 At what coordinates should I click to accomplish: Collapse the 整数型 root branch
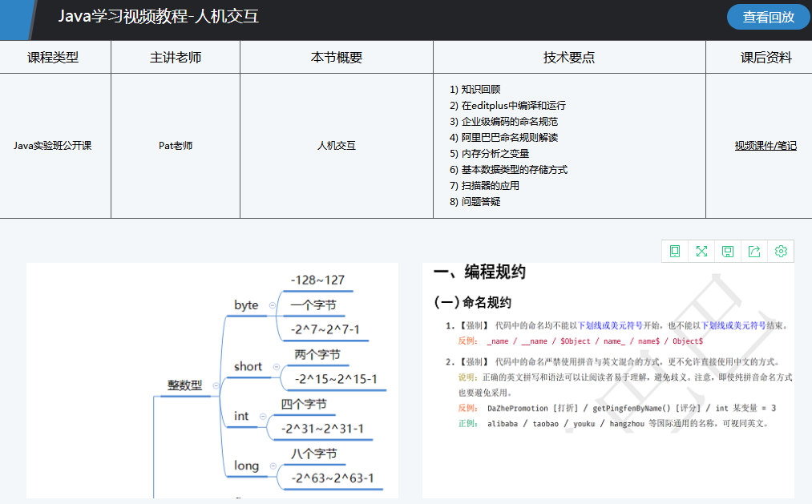tap(216, 385)
